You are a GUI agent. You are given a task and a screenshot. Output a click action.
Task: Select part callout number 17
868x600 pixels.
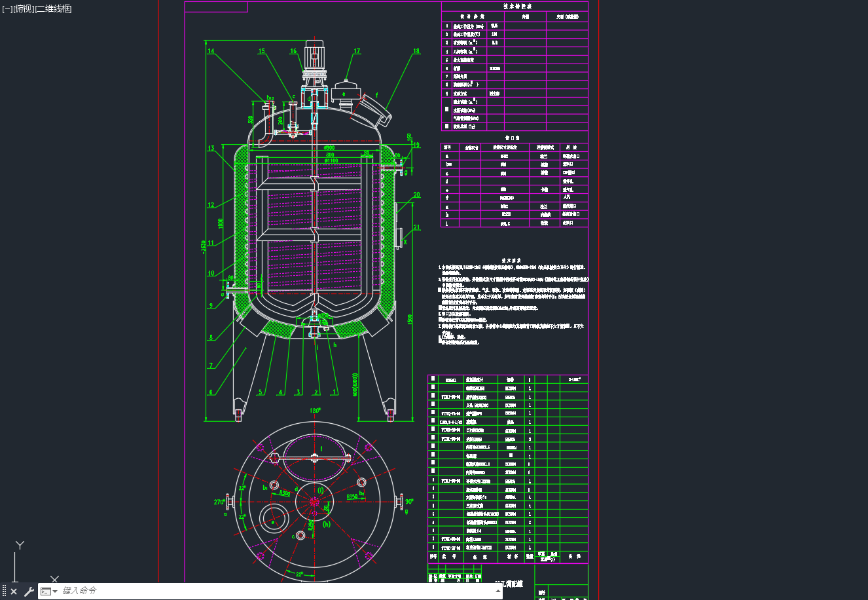(357, 51)
